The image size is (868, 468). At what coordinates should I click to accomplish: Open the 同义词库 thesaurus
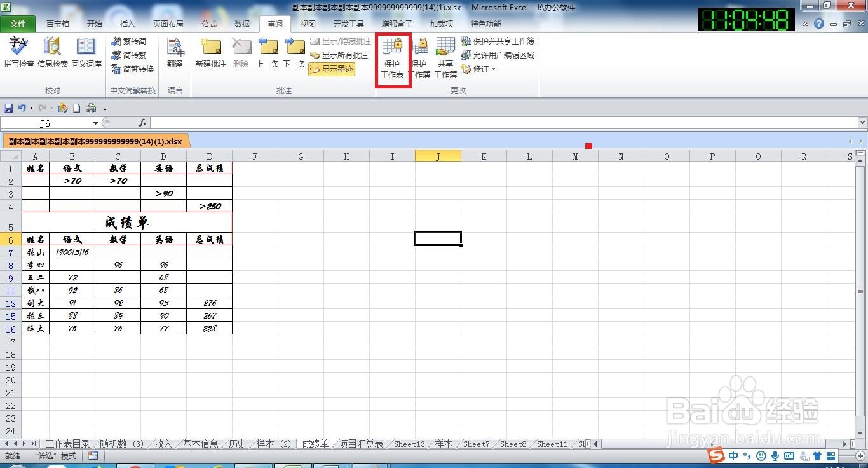click(86, 53)
